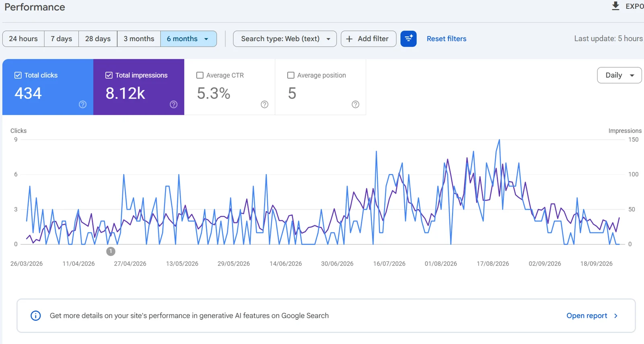Click the 18/09/2026 date label on the chart

pos(597,264)
